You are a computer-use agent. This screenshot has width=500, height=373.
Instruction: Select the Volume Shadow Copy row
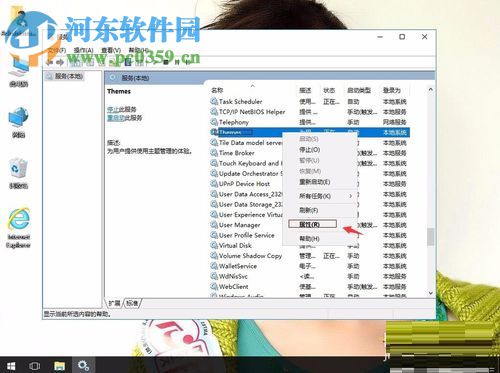click(x=310, y=256)
